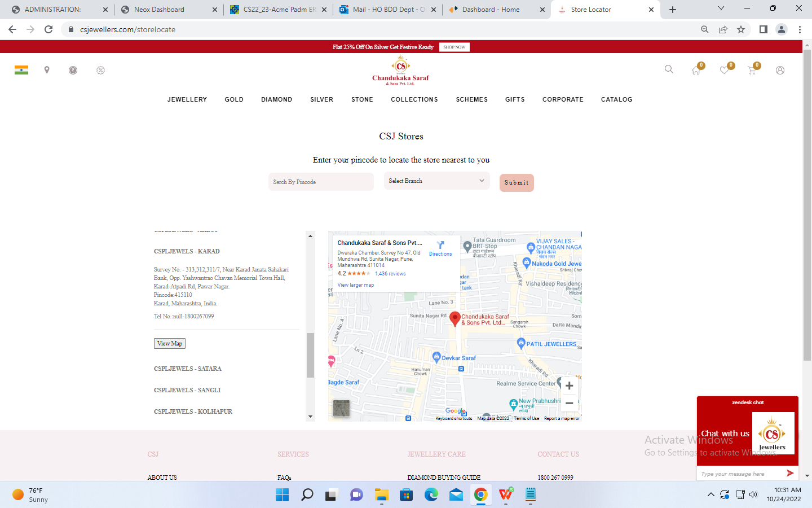Open the shopping cart icon
The image size is (812, 508).
(x=753, y=69)
